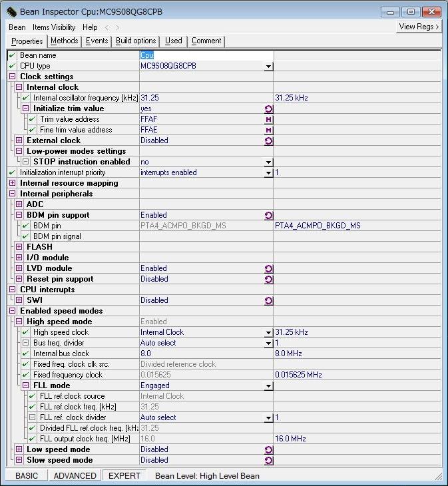Click the Trim value address field FFAF

202,119
